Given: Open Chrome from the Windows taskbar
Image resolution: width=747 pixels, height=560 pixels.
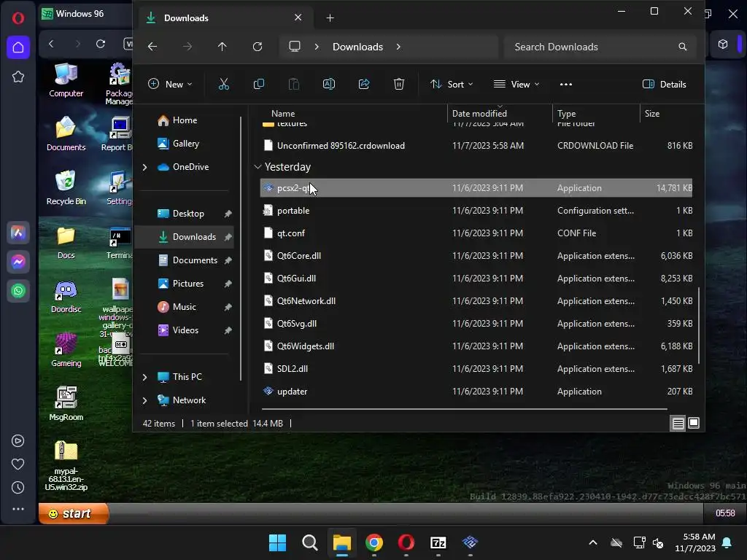Looking at the screenshot, I should pyautogui.click(x=374, y=542).
